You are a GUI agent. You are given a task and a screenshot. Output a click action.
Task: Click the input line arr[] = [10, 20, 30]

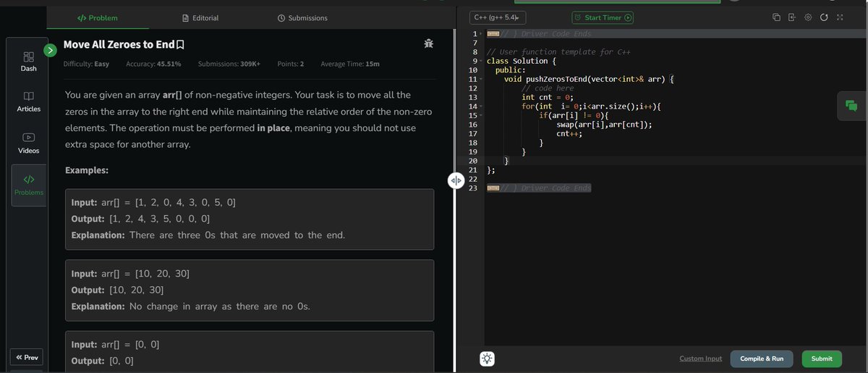[130, 273]
